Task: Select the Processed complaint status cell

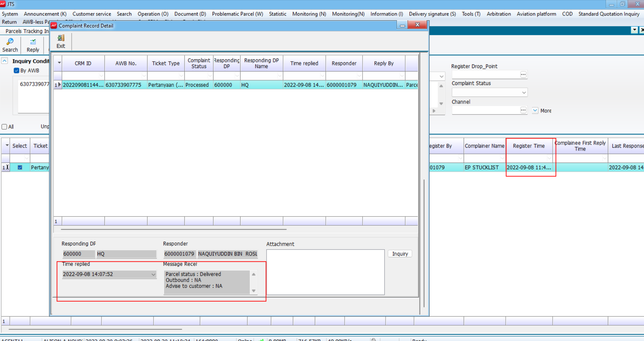Action: (199, 85)
